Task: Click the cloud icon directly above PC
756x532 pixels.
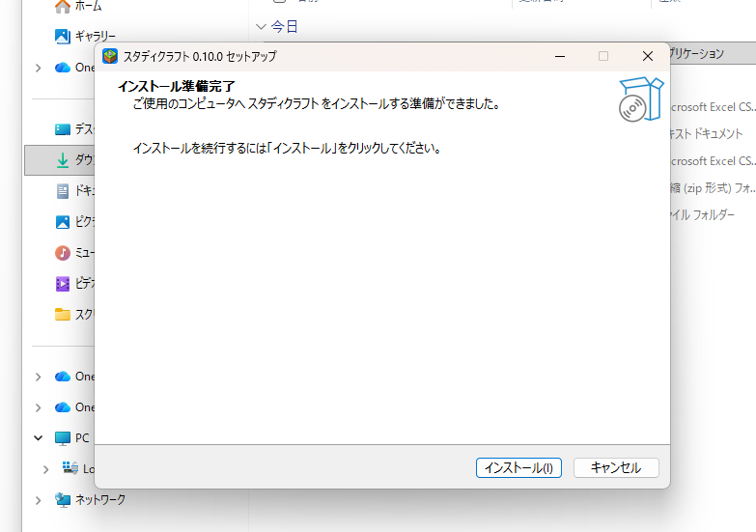Action: pyautogui.click(x=62, y=407)
